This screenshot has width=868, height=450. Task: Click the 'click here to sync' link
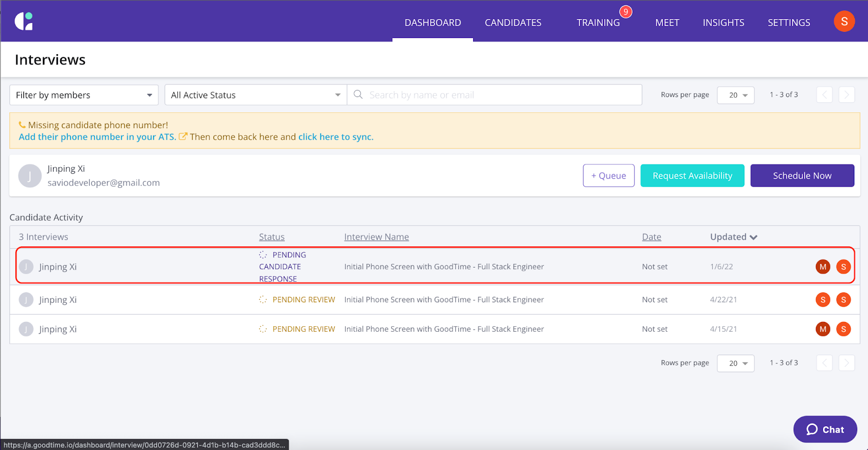[335, 137]
